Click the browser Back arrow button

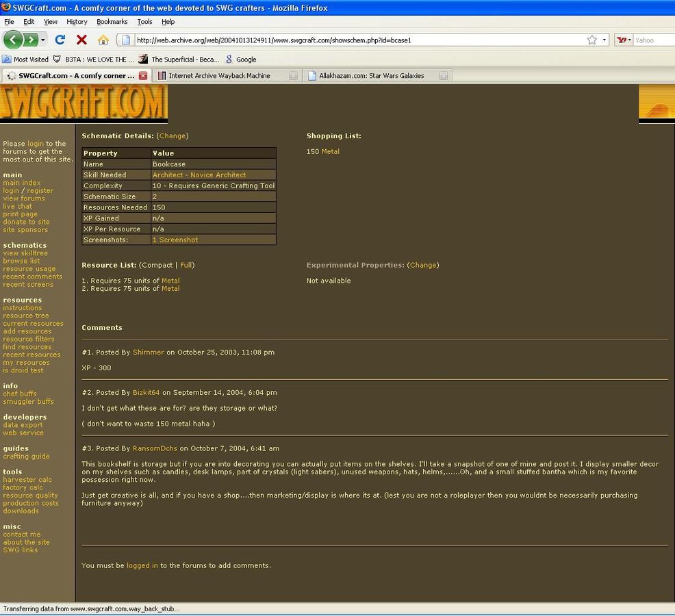(13, 40)
